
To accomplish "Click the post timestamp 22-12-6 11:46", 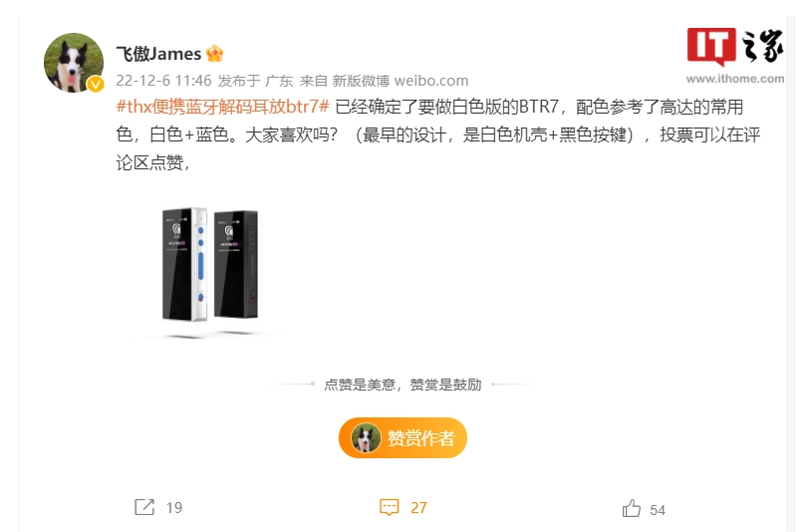I will pos(163,81).
